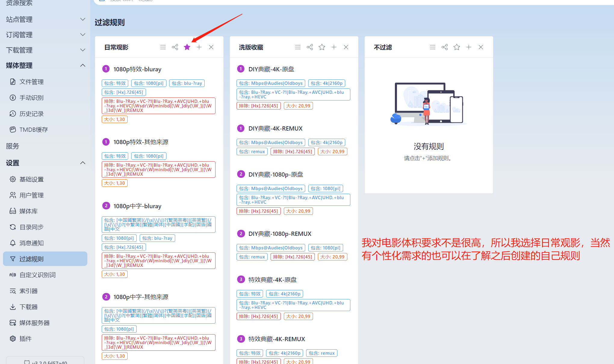Click 包含: 特效 tag under 特效典藏-4K-原盘

(x=250, y=294)
